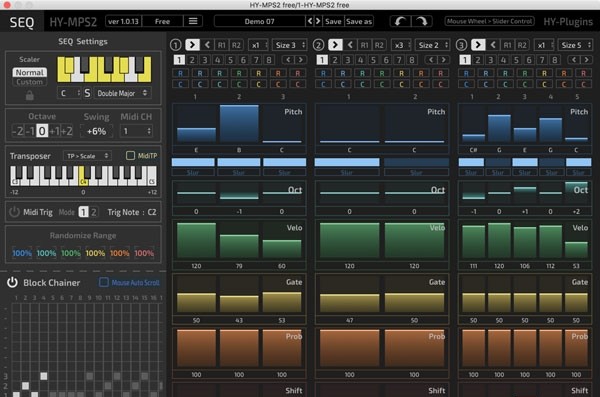600x397 pixels.
Task: Click the Save button
Action: pyautogui.click(x=333, y=21)
